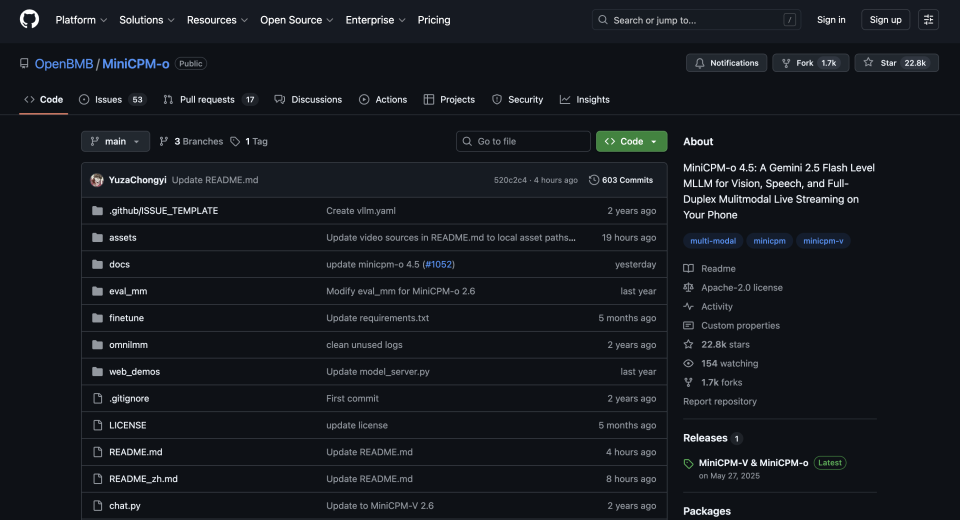Click the Go to file search field
The width and height of the screenshot is (960, 520).
pyautogui.click(x=523, y=141)
